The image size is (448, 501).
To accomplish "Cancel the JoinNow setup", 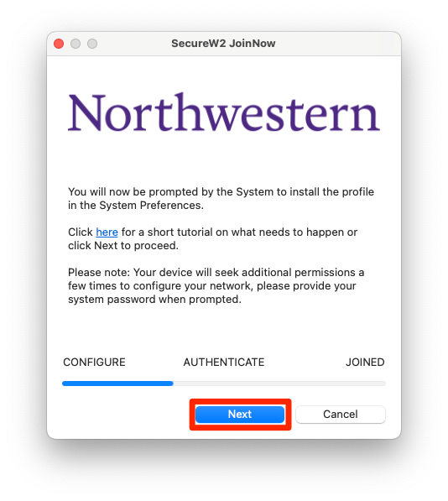I will coord(341,414).
